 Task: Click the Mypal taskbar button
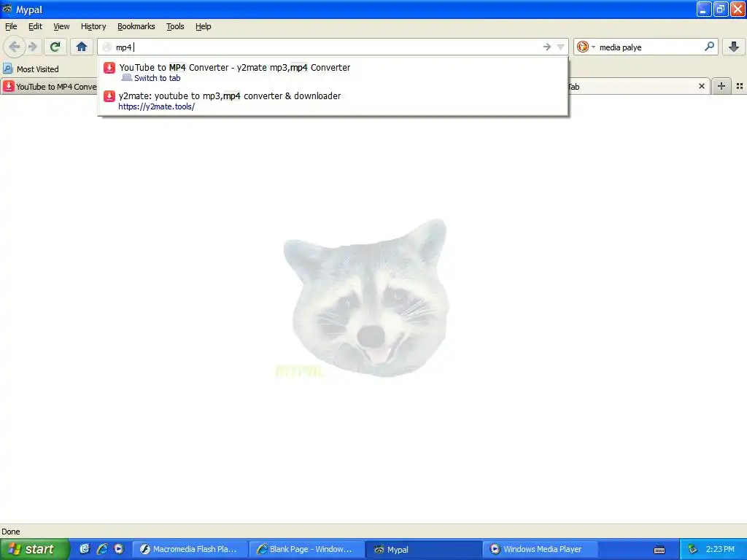tap(423, 549)
